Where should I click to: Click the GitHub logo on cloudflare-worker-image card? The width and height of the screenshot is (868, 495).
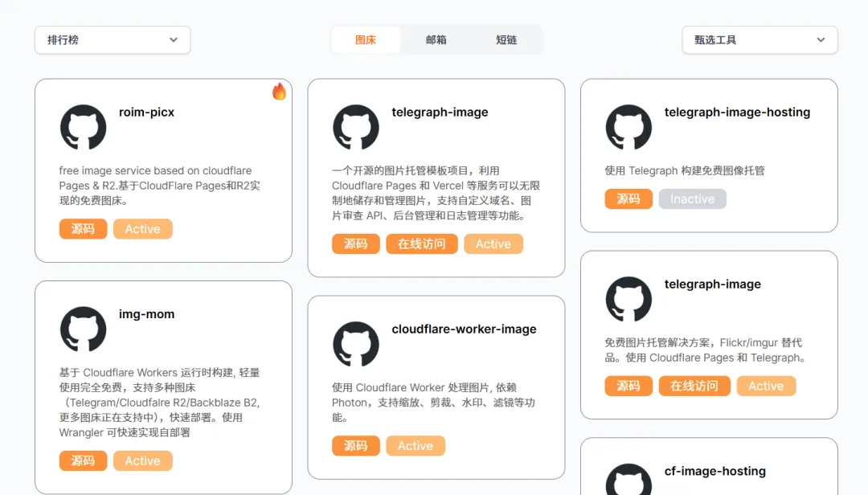356,344
